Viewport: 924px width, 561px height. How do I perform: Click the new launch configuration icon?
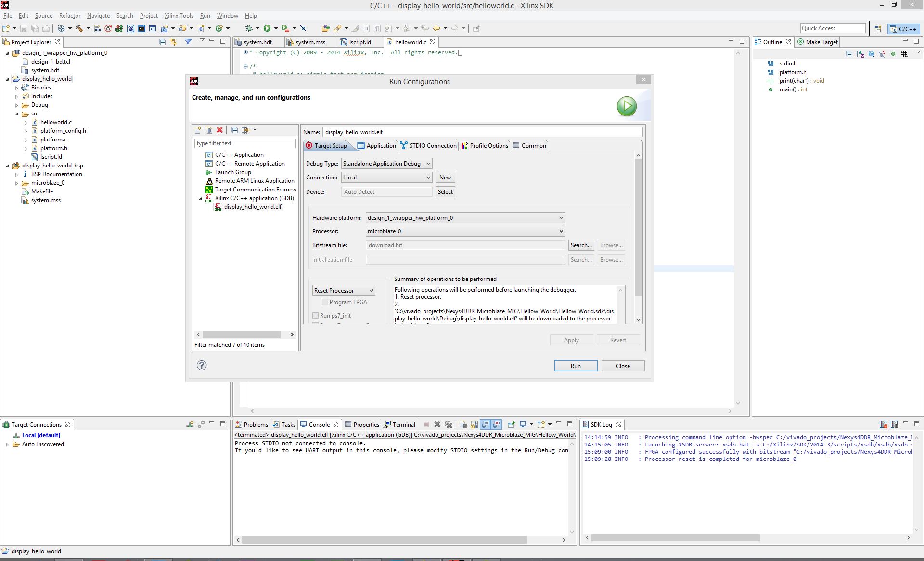[198, 130]
